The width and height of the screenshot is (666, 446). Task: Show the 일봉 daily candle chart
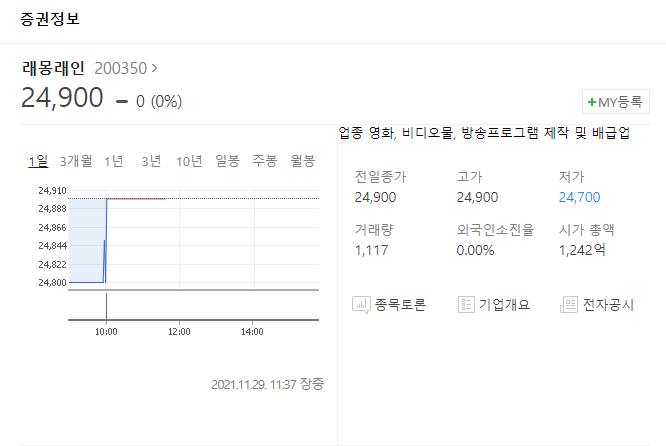(227, 161)
